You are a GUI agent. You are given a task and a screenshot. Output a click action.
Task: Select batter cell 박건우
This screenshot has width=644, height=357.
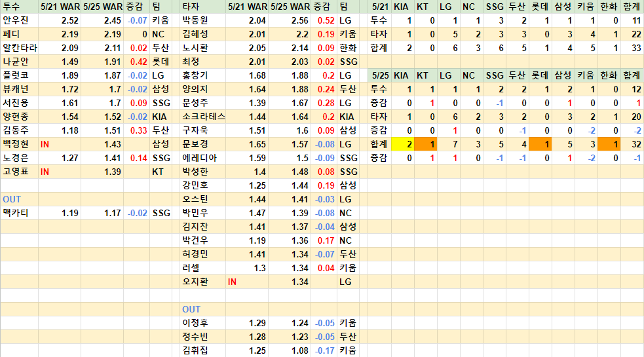tap(203, 241)
